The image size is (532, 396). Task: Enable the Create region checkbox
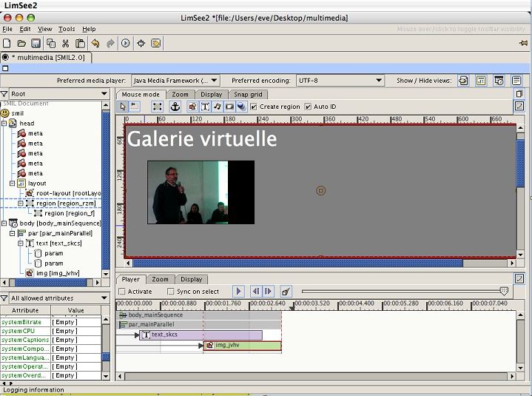point(254,107)
